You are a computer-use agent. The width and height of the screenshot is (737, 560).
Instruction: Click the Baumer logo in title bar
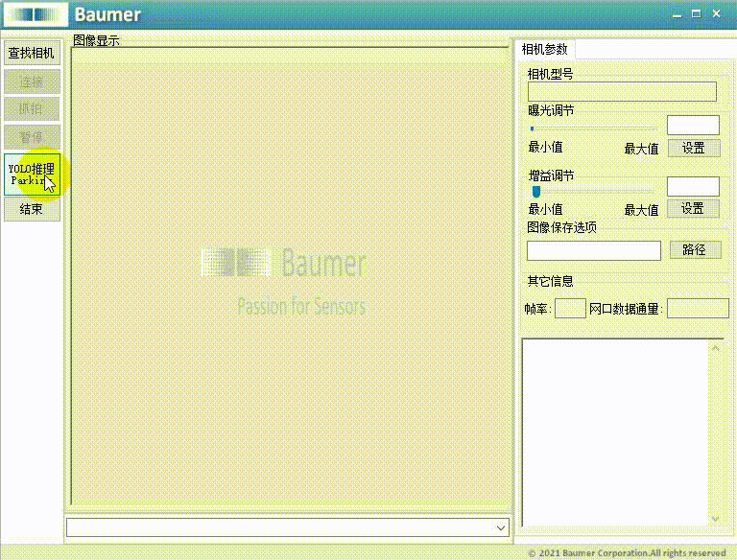tap(36, 14)
